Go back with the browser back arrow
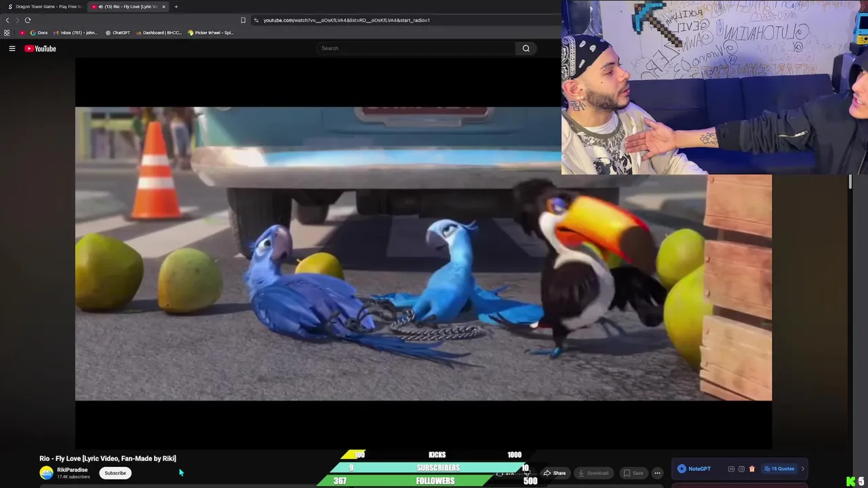Viewport: 868px width, 488px height. 7,20
